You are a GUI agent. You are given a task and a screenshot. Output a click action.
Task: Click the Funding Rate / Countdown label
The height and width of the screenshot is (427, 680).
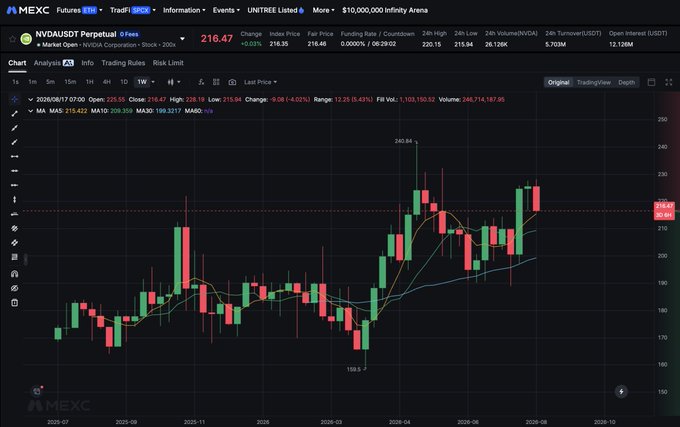pyautogui.click(x=377, y=34)
